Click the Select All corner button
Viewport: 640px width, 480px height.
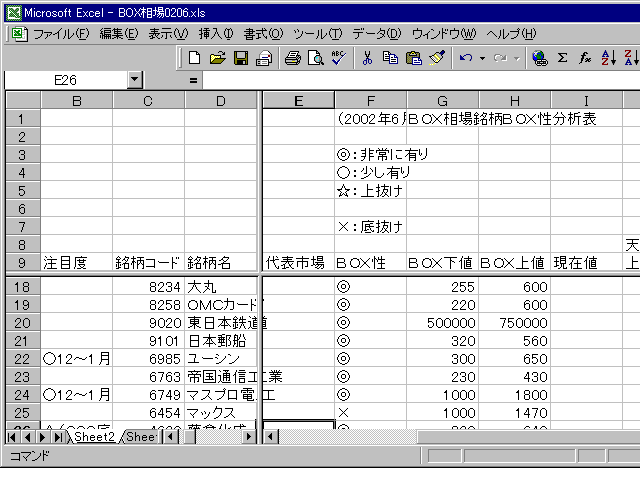click(x=23, y=100)
